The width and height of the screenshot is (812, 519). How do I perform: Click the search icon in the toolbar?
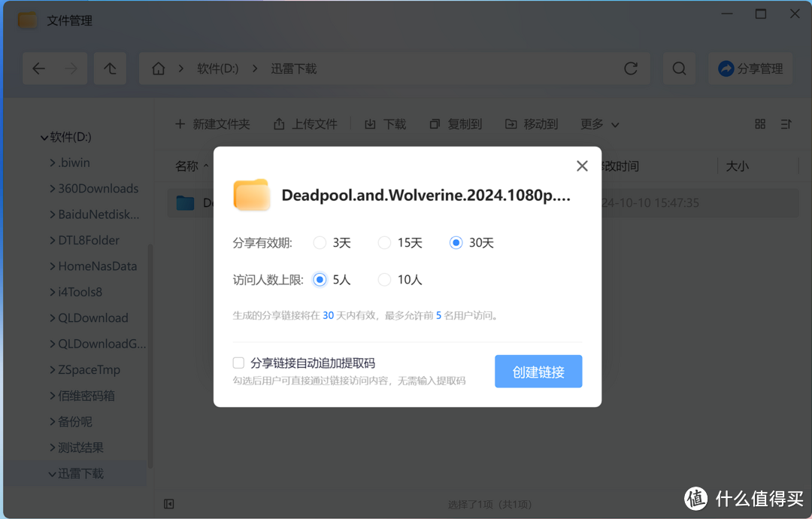tap(679, 68)
